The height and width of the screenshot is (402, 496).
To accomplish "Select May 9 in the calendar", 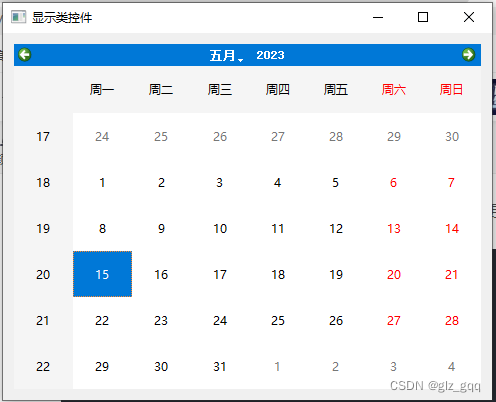I will (x=161, y=228).
